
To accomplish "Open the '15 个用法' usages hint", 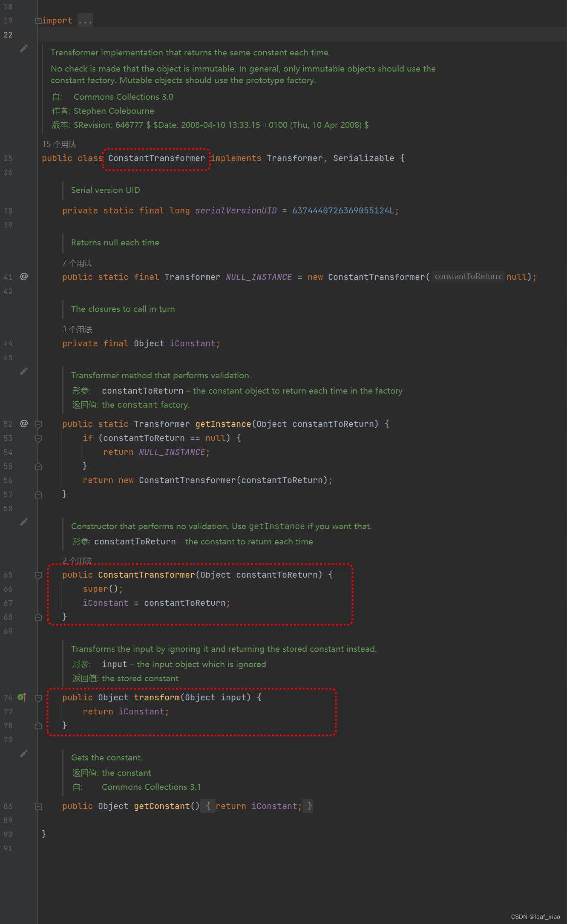I will click(59, 144).
